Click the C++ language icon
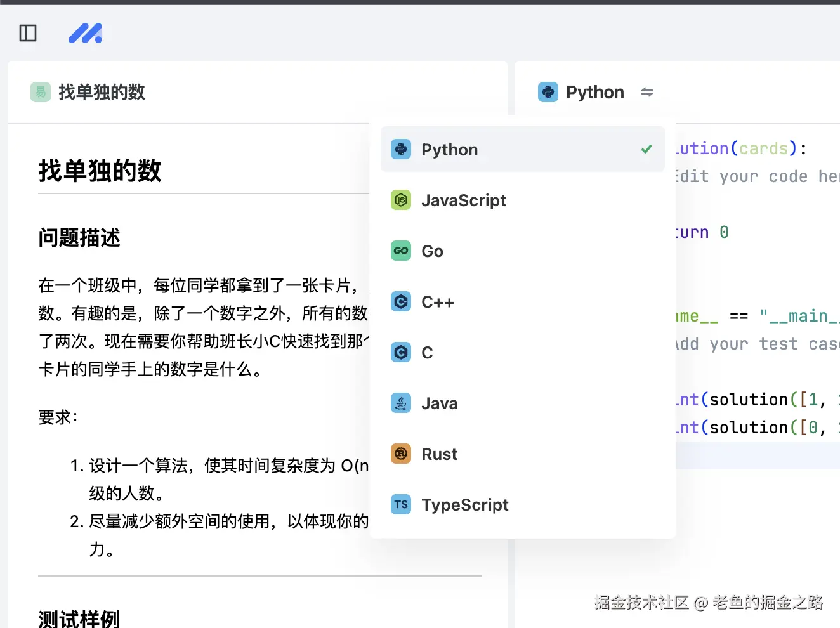Viewport: 840px width, 628px height. click(x=401, y=302)
